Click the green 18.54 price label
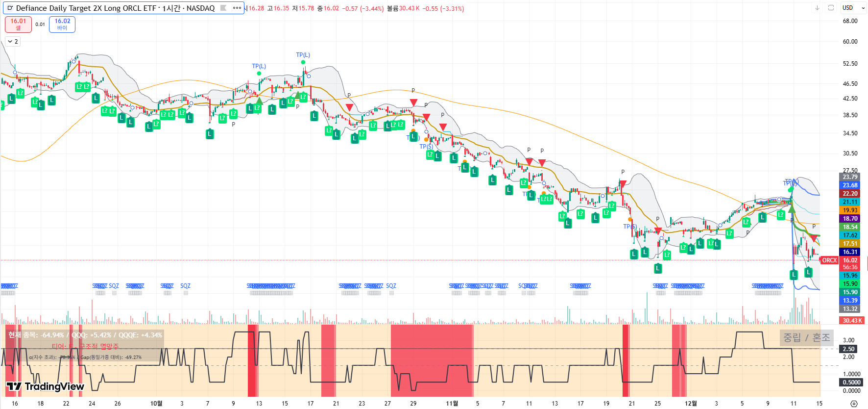 coord(850,227)
